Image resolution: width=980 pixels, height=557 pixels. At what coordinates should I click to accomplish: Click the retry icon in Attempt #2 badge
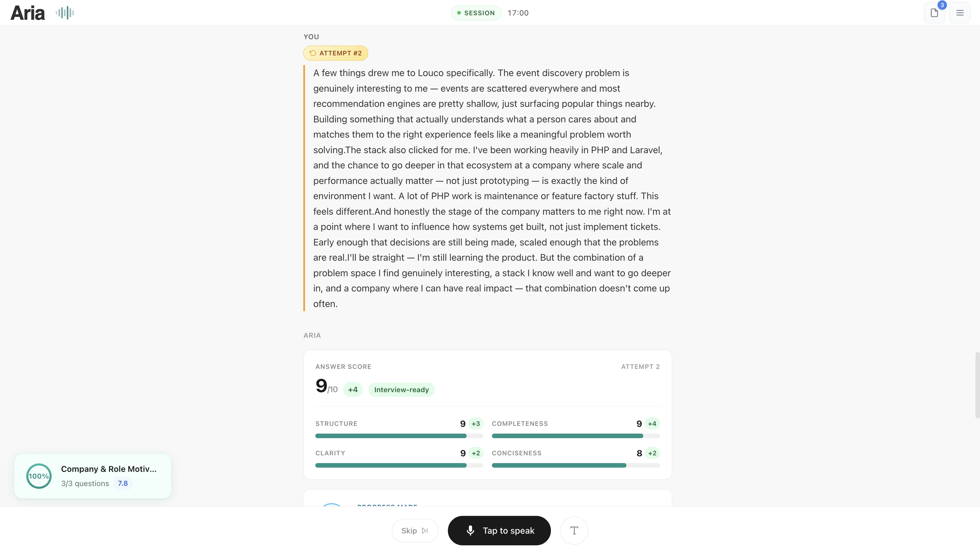coord(313,53)
